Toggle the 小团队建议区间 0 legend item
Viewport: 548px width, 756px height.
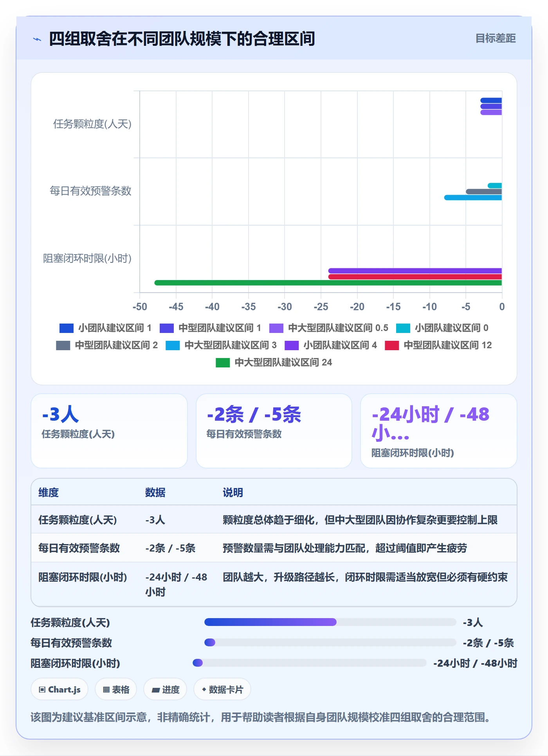pos(442,328)
